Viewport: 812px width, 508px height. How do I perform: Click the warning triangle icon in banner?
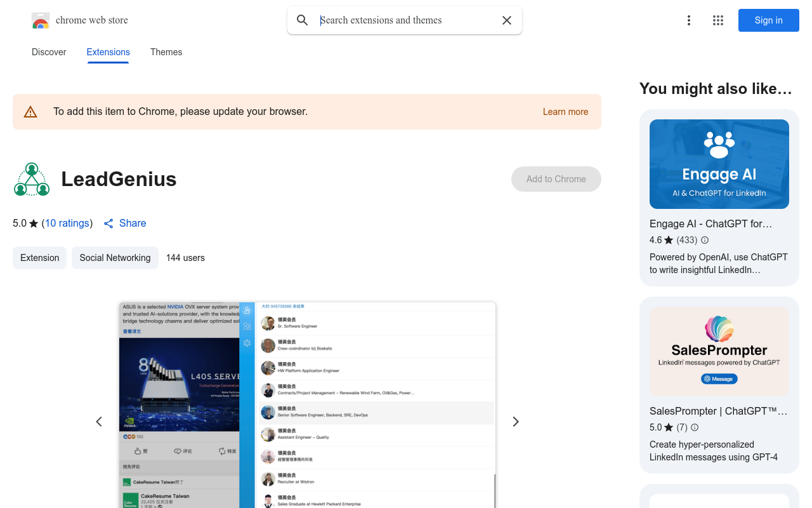click(30, 112)
